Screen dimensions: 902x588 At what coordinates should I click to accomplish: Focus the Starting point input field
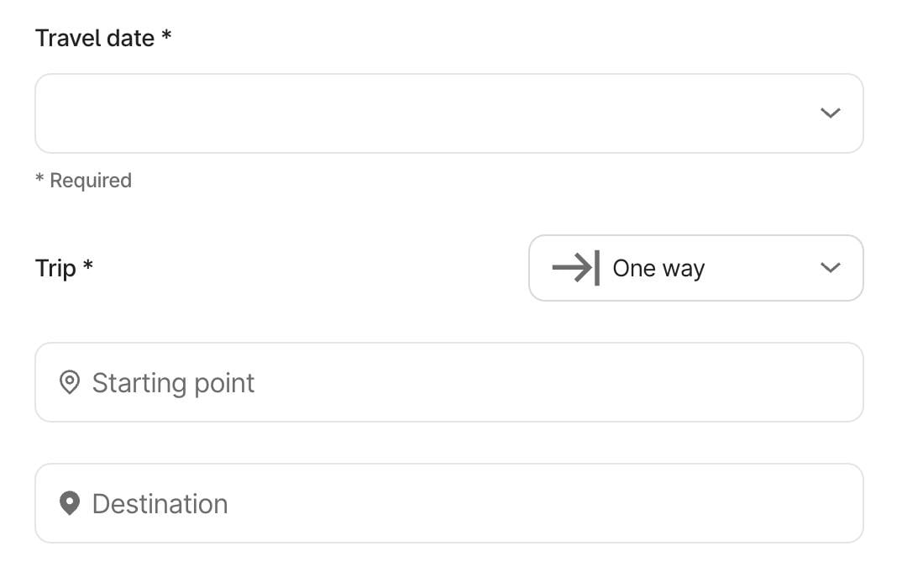tap(504, 383)
